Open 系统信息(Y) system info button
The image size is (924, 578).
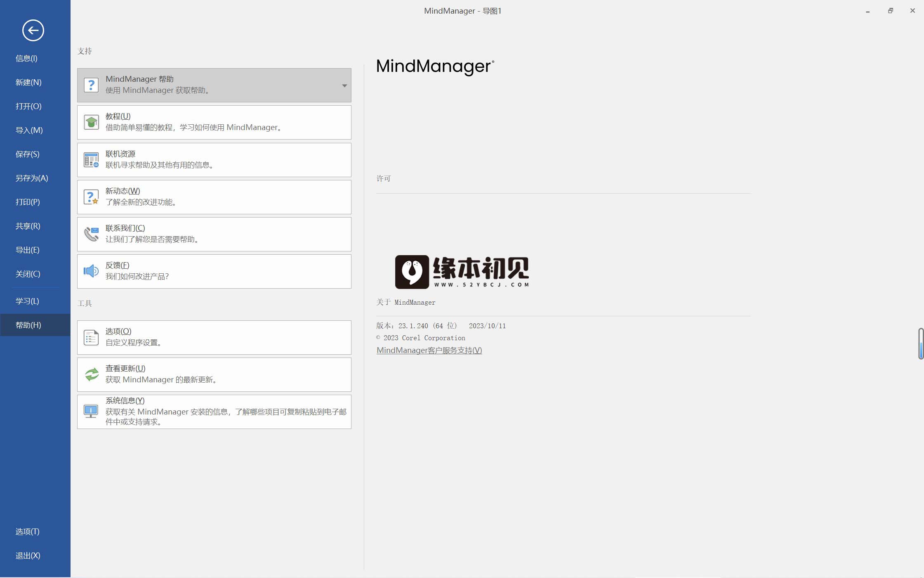(x=214, y=412)
